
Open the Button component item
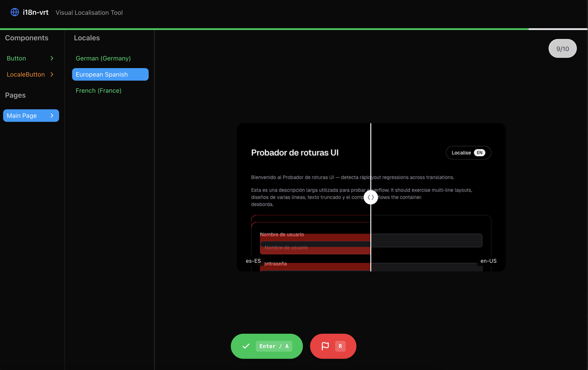click(x=16, y=58)
